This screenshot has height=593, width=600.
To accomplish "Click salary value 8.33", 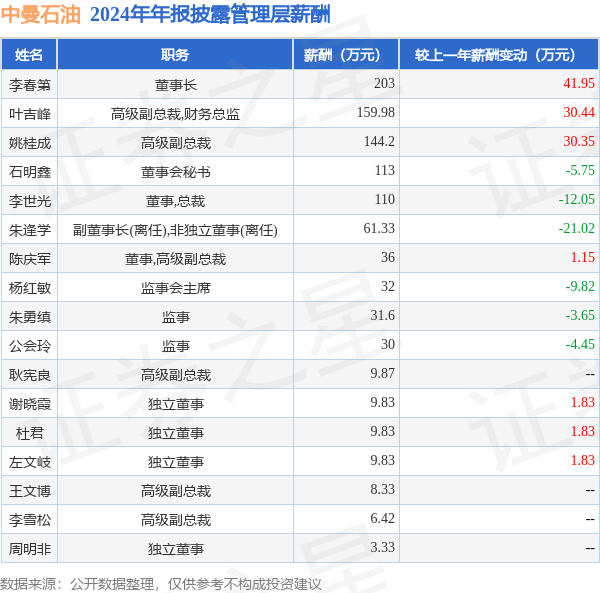I will pyautogui.click(x=383, y=489).
